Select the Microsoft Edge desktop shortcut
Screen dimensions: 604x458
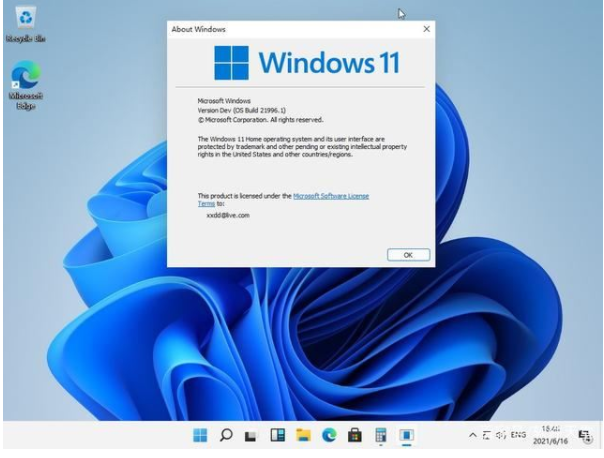coord(26,85)
